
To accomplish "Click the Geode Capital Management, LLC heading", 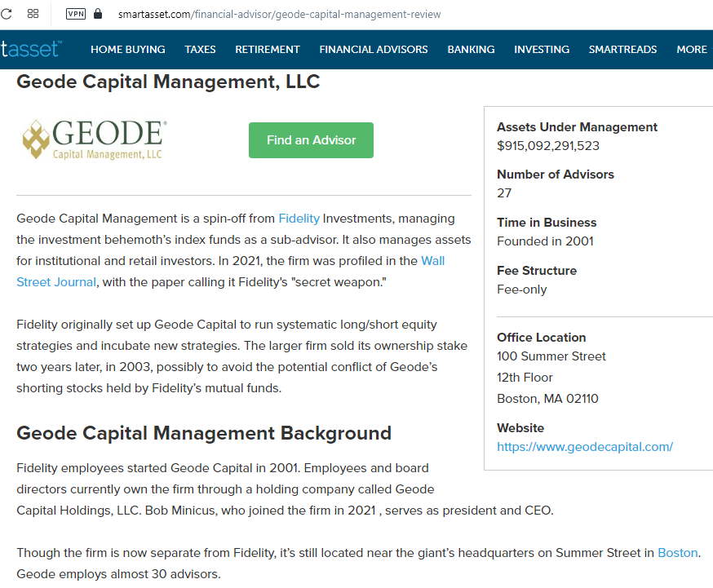I will coord(168,82).
